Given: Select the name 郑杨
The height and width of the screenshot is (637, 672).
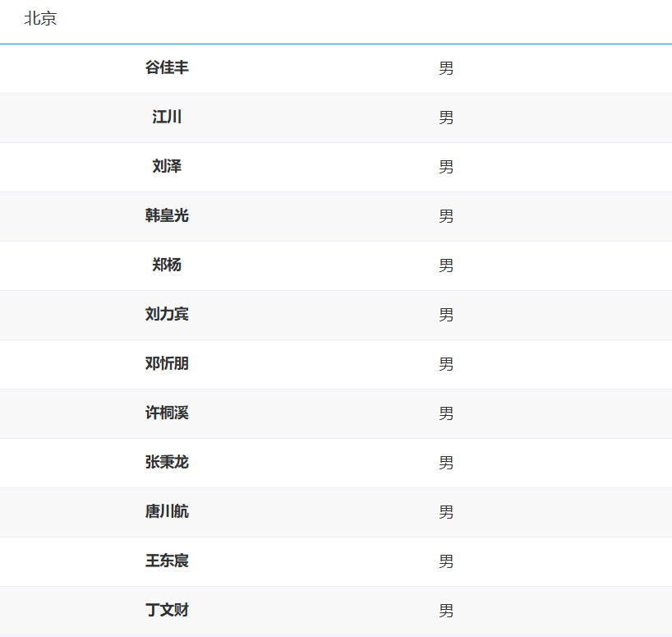Looking at the screenshot, I should pos(167,265).
